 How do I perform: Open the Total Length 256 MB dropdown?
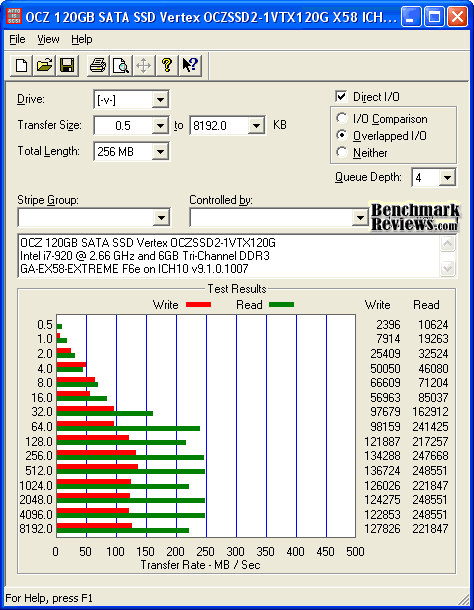[x=160, y=152]
